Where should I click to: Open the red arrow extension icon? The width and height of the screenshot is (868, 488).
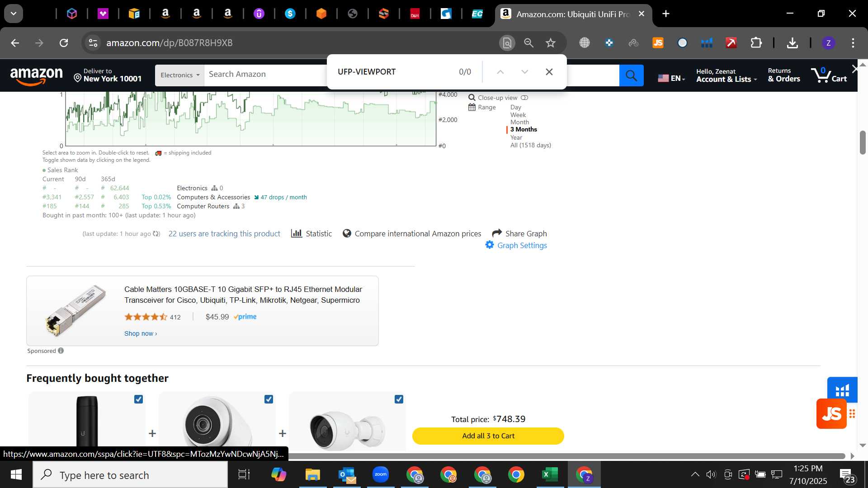coord(731,43)
